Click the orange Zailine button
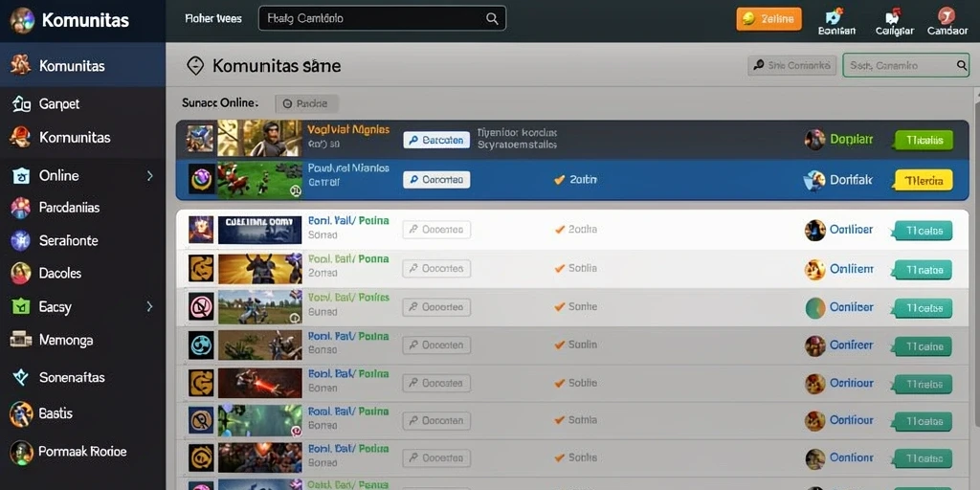The width and height of the screenshot is (980, 490). (768, 19)
